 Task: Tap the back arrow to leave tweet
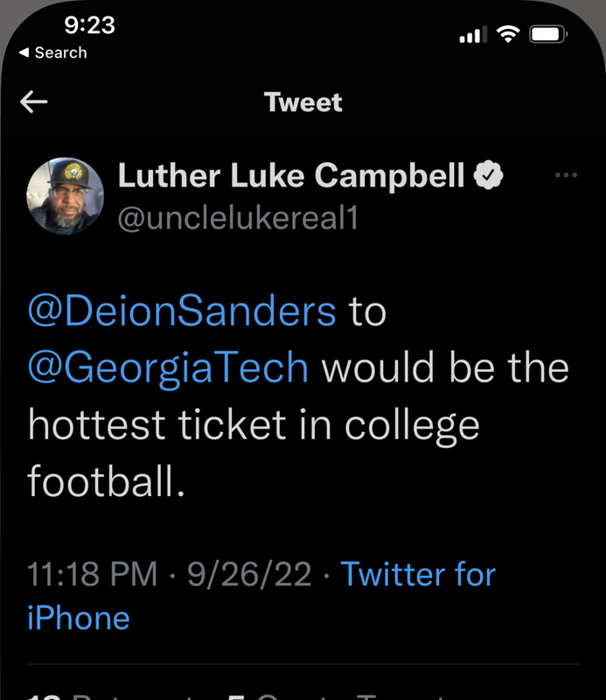(x=34, y=102)
